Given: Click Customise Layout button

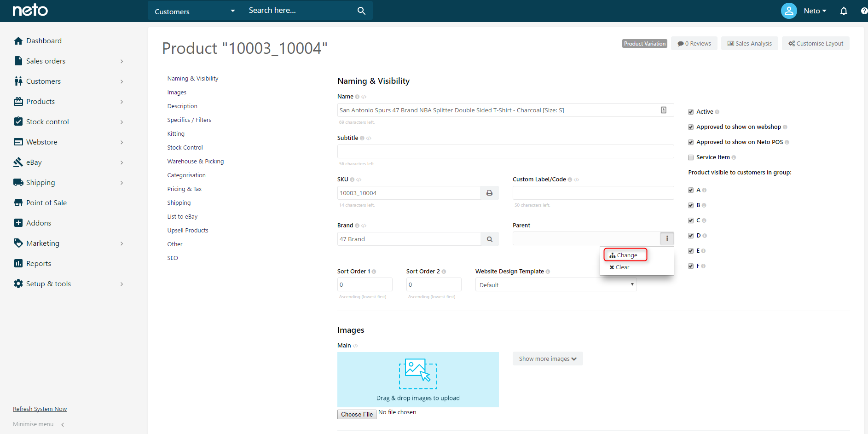Looking at the screenshot, I should coord(816,43).
